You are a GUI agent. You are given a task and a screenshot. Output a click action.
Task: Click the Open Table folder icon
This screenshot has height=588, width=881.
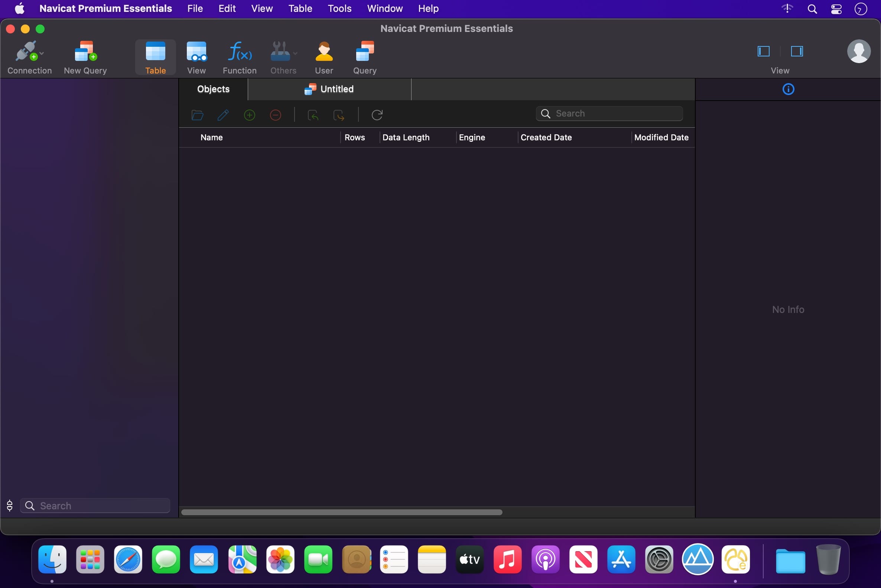pyautogui.click(x=197, y=115)
